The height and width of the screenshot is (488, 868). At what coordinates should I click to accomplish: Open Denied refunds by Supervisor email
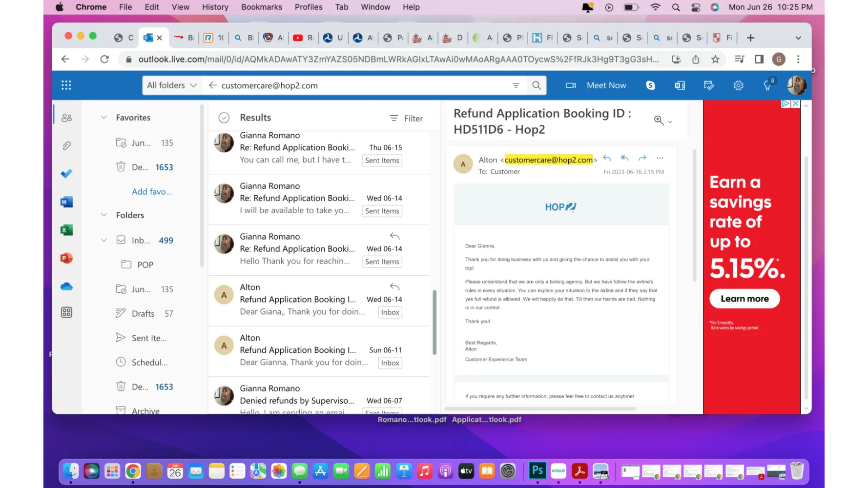click(x=319, y=396)
